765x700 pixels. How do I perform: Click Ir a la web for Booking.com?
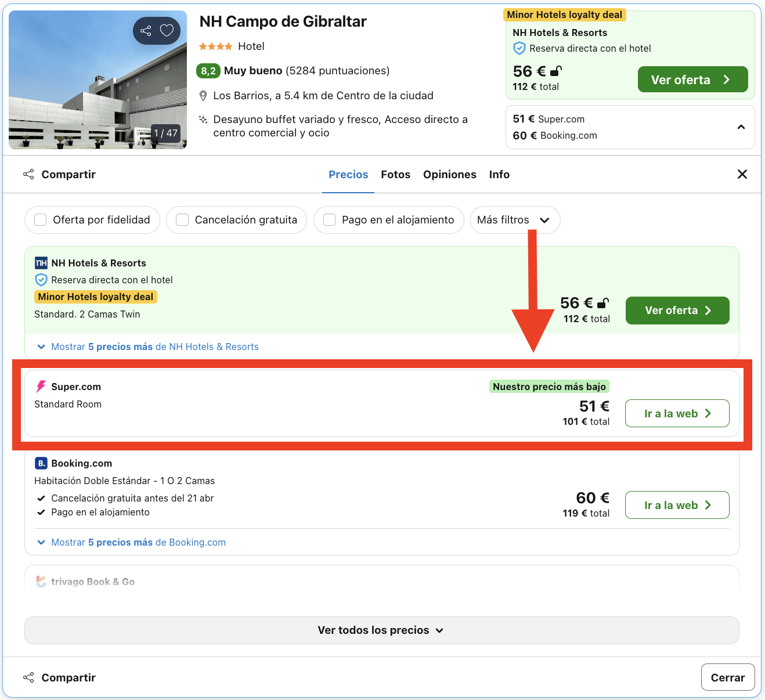677,505
